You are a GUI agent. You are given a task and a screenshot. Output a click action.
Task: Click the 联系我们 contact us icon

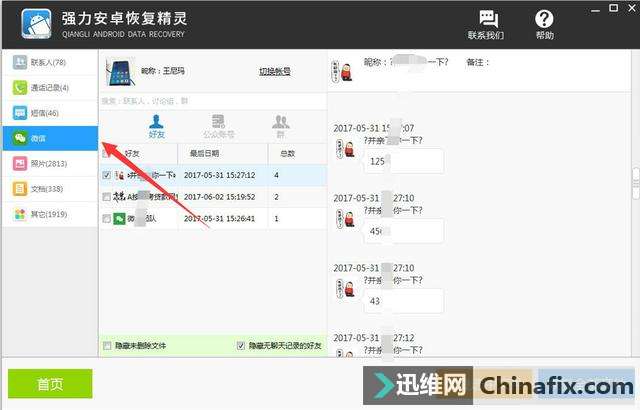tap(486, 24)
